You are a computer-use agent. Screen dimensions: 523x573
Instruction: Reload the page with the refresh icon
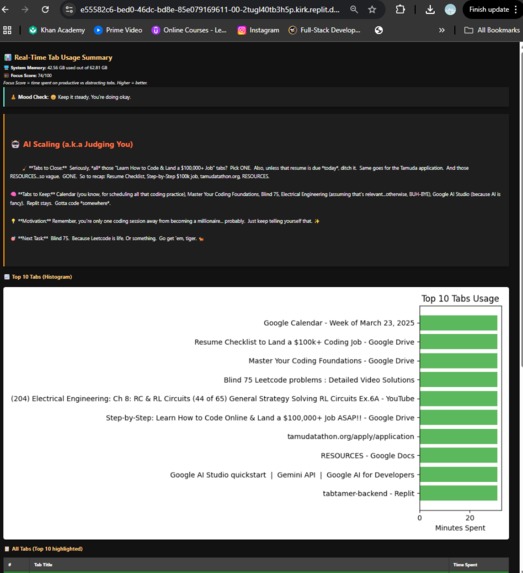pos(45,10)
